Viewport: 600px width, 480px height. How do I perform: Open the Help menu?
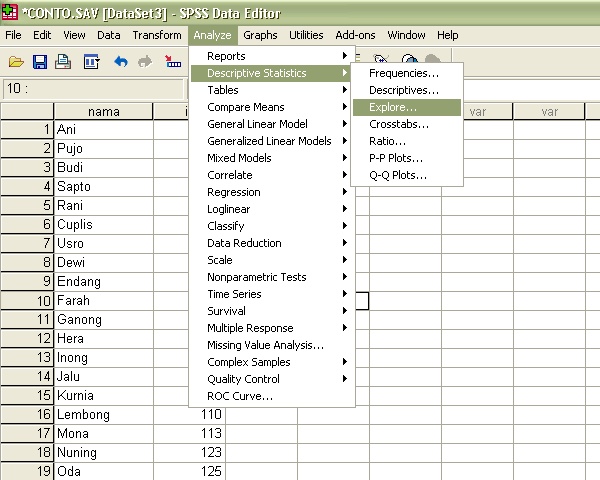point(447,35)
